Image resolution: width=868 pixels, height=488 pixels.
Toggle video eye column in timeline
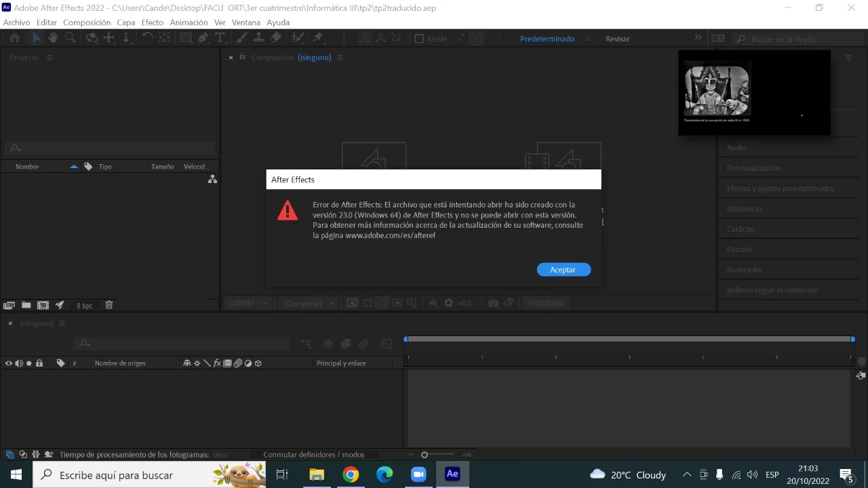click(9, 363)
